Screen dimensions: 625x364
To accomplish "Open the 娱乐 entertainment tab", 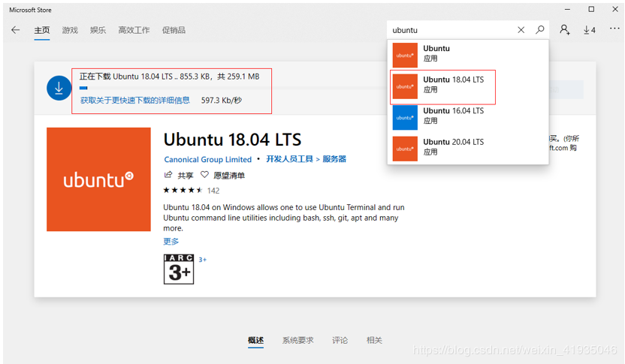I will (98, 30).
